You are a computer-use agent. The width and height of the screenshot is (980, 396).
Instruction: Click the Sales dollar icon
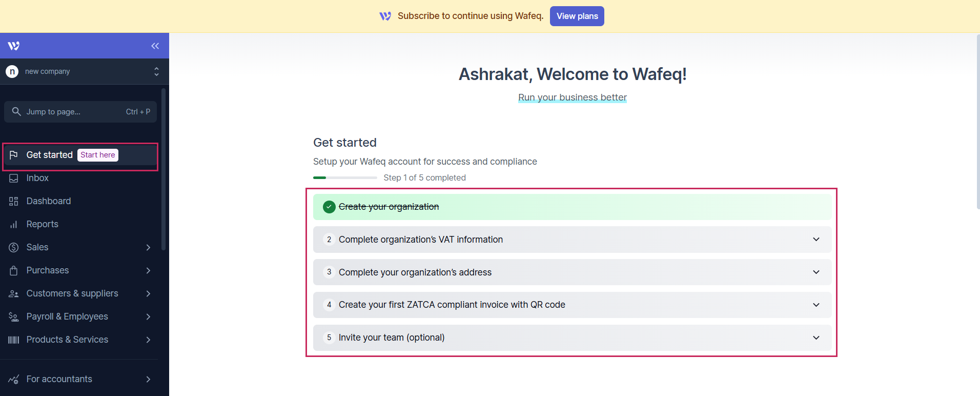pyautogui.click(x=14, y=247)
